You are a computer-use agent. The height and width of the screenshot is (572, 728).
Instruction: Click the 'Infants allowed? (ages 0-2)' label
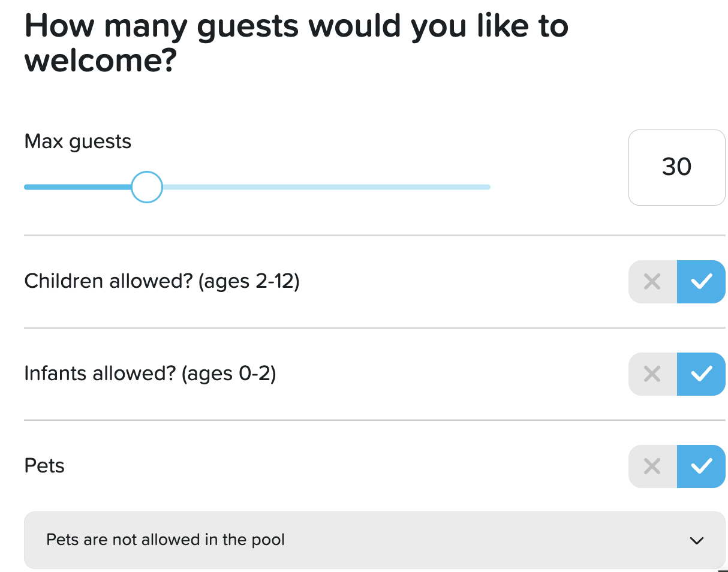point(150,374)
